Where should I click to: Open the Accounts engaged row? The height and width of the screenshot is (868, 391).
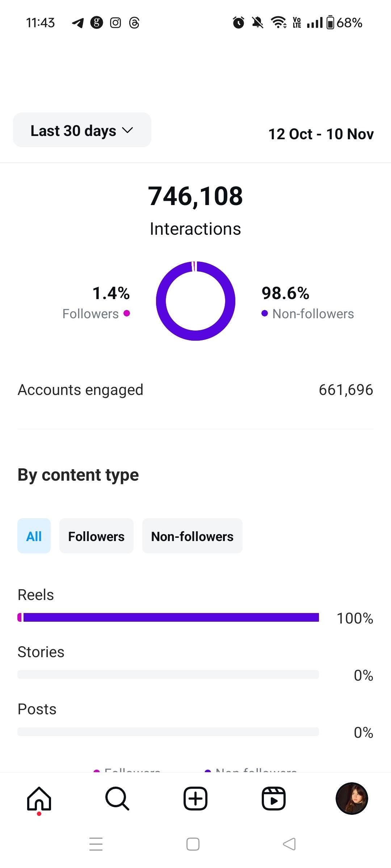(x=195, y=390)
